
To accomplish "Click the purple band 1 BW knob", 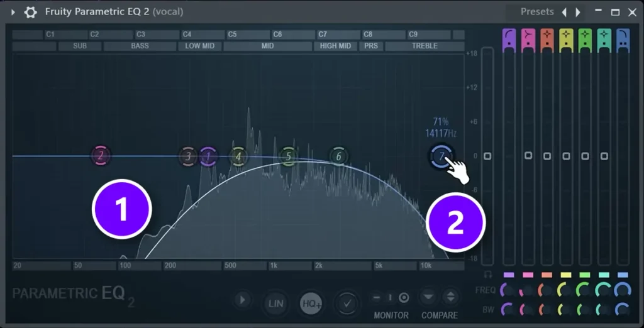I will click(508, 309).
